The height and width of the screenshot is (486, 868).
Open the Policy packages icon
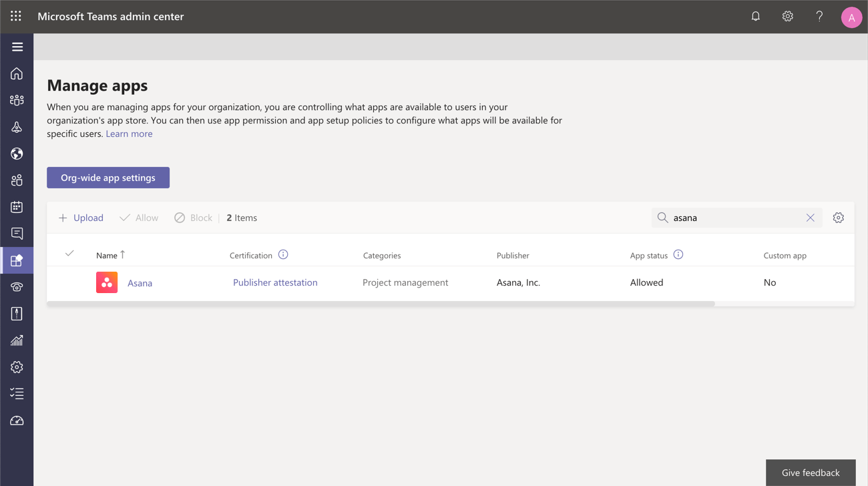tap(17, 314)
